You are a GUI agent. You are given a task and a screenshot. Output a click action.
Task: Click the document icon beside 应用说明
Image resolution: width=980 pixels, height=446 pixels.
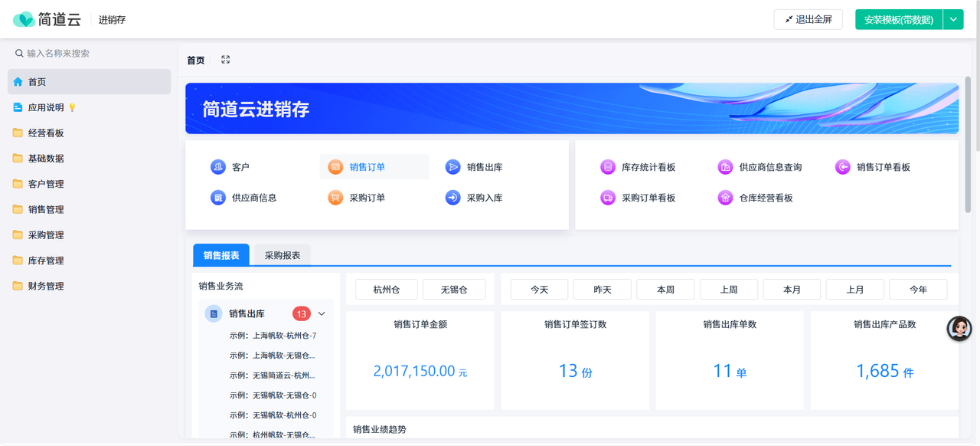(x=18, y=107)
